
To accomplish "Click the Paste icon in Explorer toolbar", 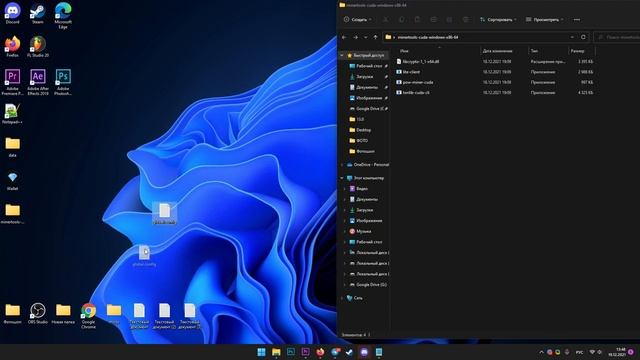I will click(x=417, y=20).
